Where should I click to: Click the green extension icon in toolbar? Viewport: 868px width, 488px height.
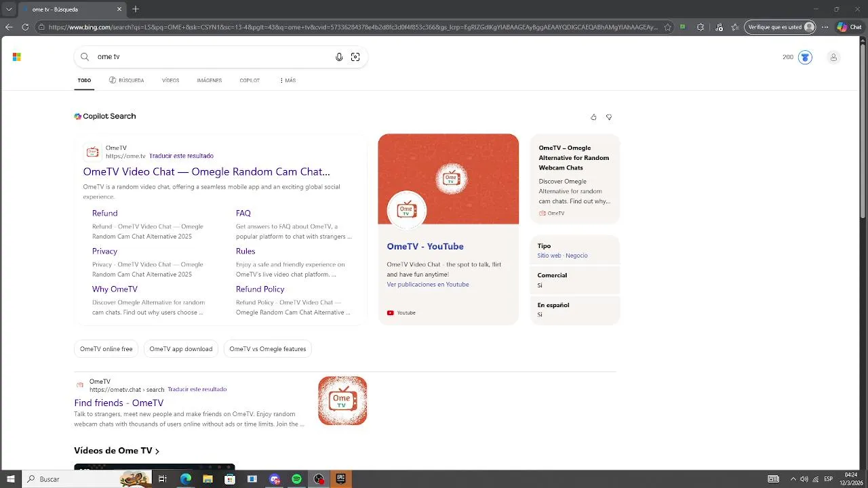[682, 27]
